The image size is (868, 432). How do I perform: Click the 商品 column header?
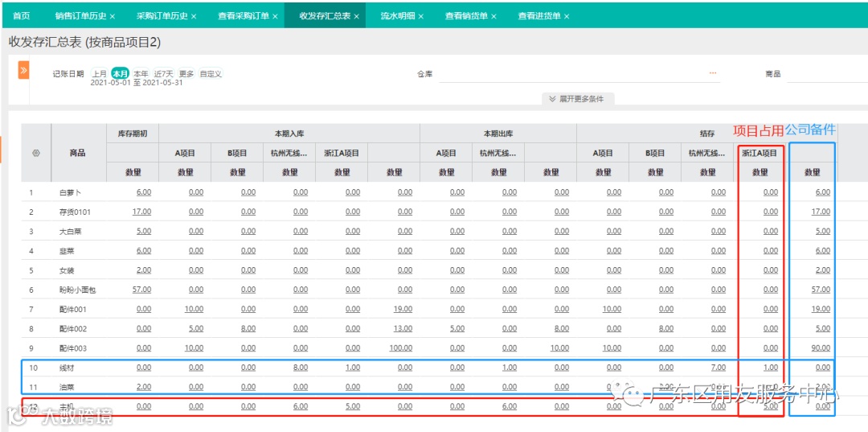(x=77, y=153)
